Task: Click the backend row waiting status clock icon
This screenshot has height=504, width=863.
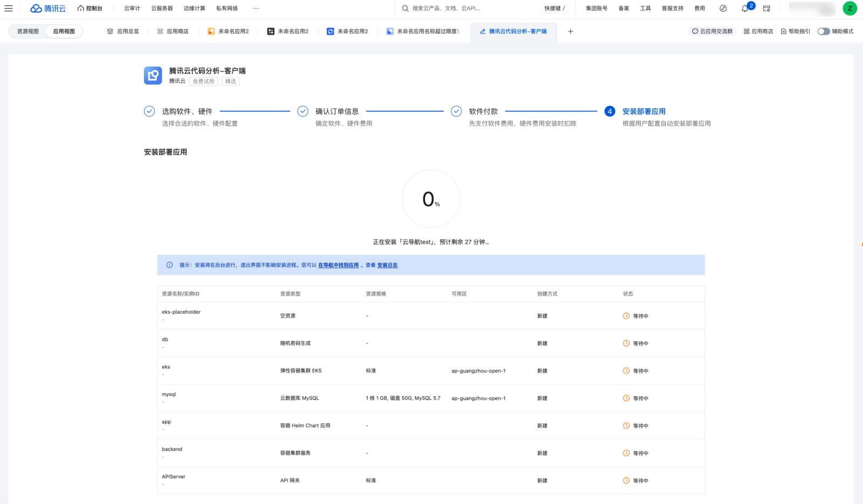Action: (x=626, y=453)
